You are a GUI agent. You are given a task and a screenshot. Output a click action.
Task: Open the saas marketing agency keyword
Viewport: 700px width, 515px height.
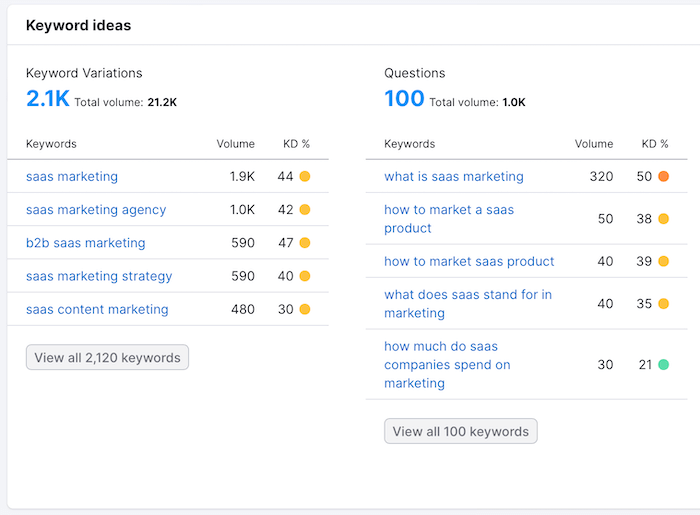(96, 210)
